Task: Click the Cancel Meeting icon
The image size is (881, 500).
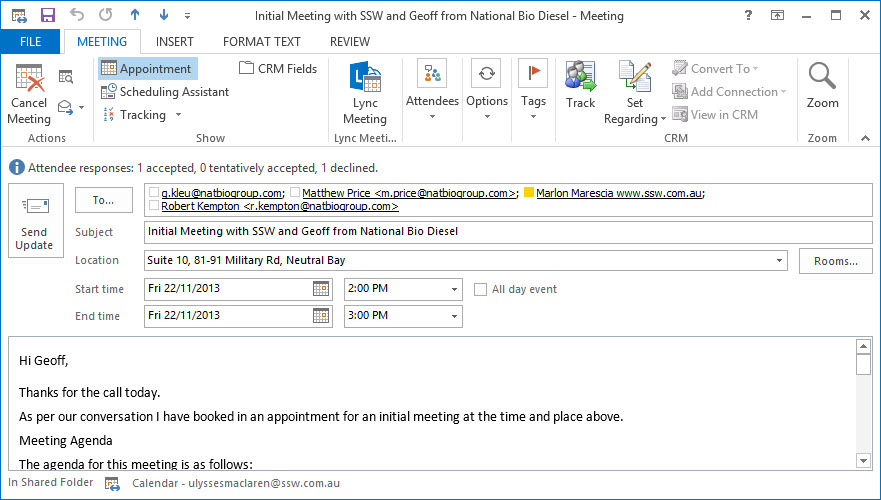Action: (29, 78)
